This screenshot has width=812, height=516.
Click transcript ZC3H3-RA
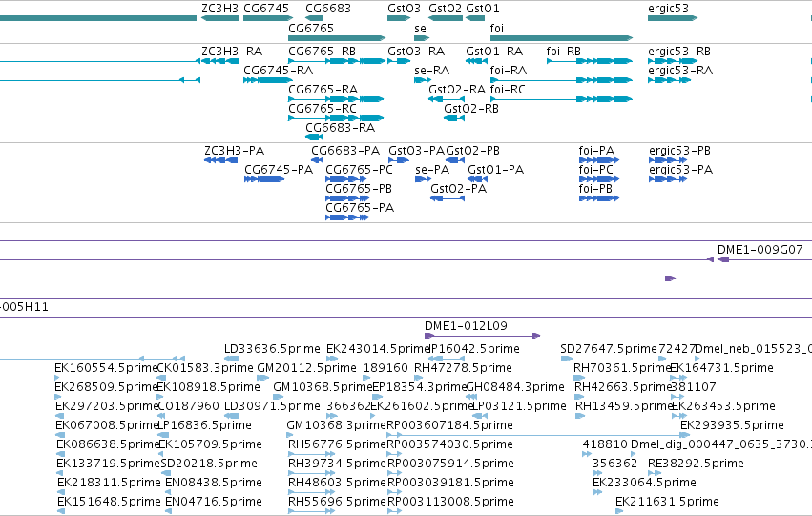pos(232,52)
